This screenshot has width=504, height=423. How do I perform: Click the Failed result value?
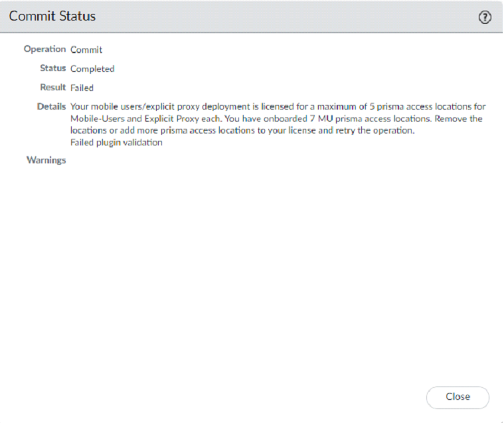click(x=82, y=88)
